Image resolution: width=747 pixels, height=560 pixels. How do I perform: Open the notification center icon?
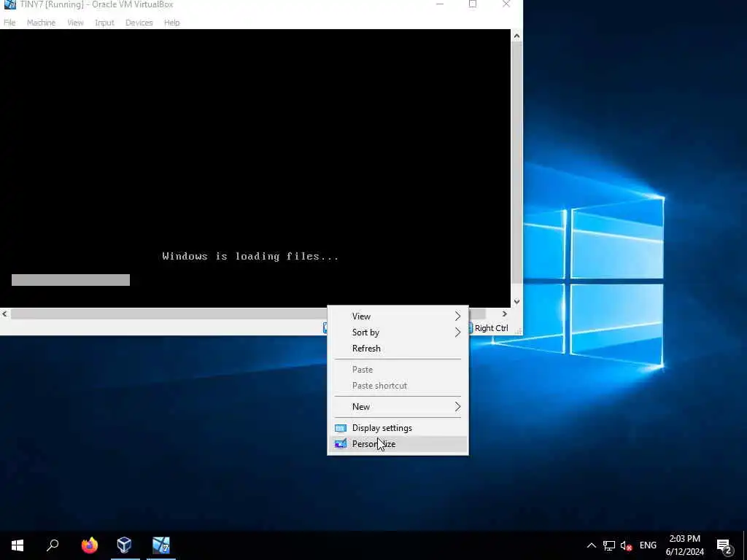(724, 547)
